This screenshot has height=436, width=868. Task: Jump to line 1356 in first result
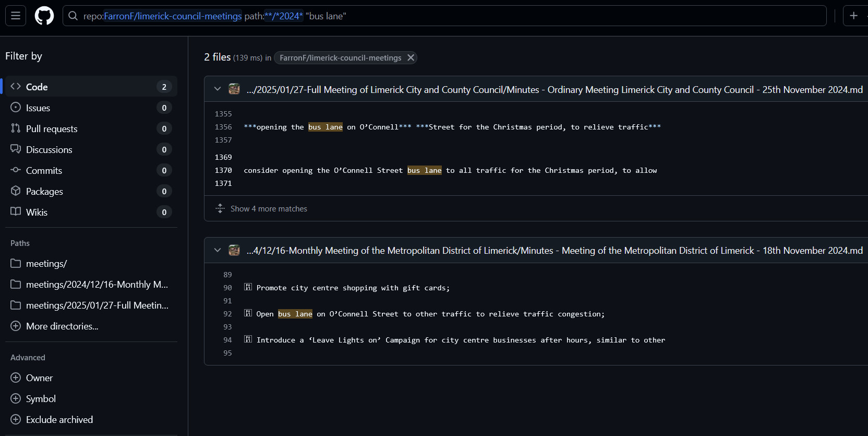[x=223, y=127]
